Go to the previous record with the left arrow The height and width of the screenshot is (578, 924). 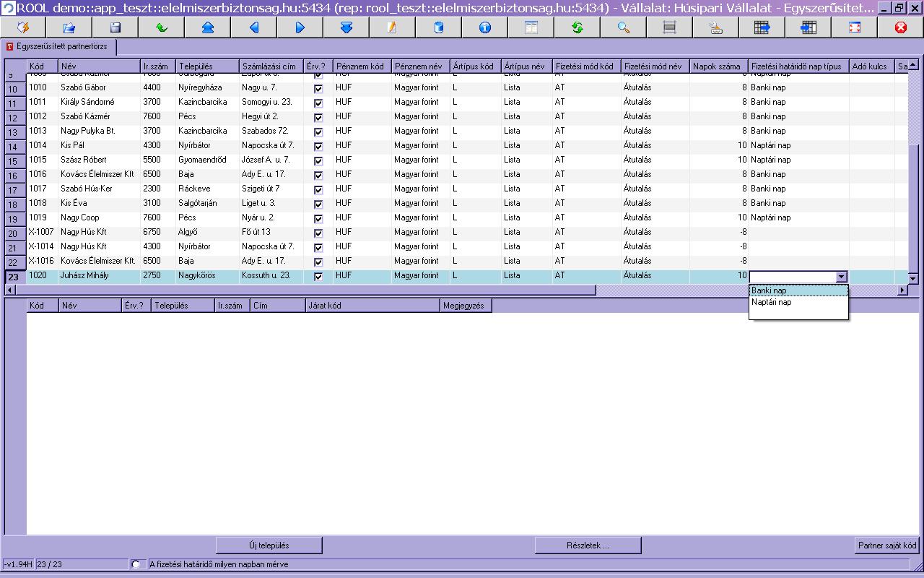click(253, 27)
